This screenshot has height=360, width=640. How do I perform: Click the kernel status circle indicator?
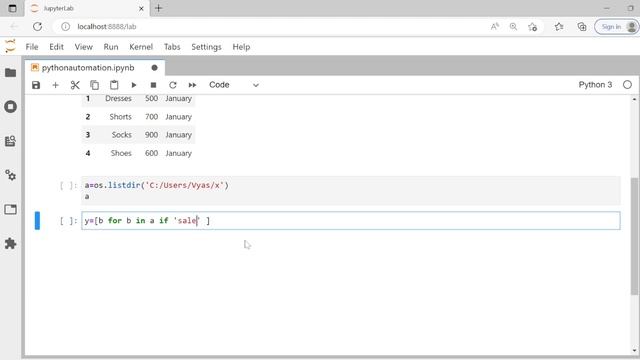[x=627, y=85]
